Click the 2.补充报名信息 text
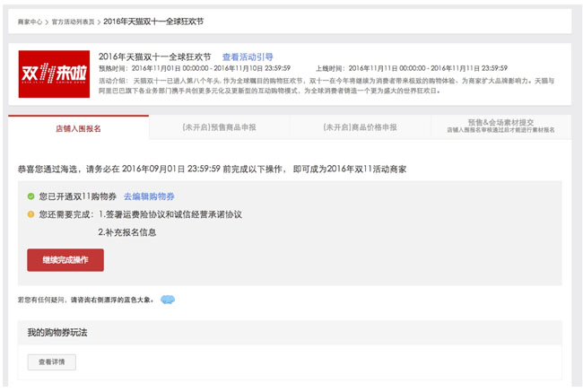Screen dimensions: 583x392 [x=127, y=232]
